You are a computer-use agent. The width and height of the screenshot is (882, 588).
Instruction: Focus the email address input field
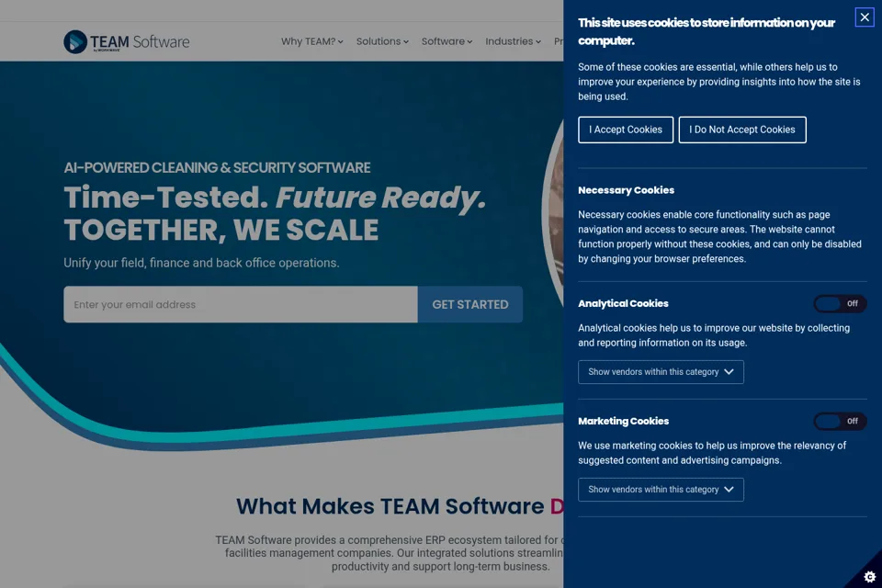pyautogui.click(x=241, y=304)
